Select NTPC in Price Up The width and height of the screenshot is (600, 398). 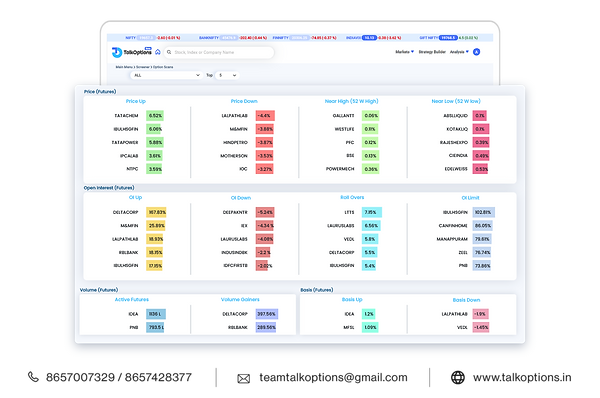132,169
